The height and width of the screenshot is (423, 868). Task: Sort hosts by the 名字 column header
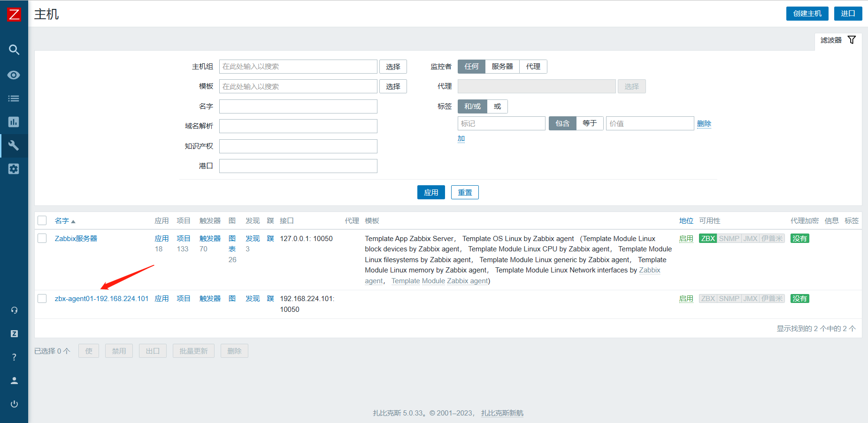tap(65, 221)
